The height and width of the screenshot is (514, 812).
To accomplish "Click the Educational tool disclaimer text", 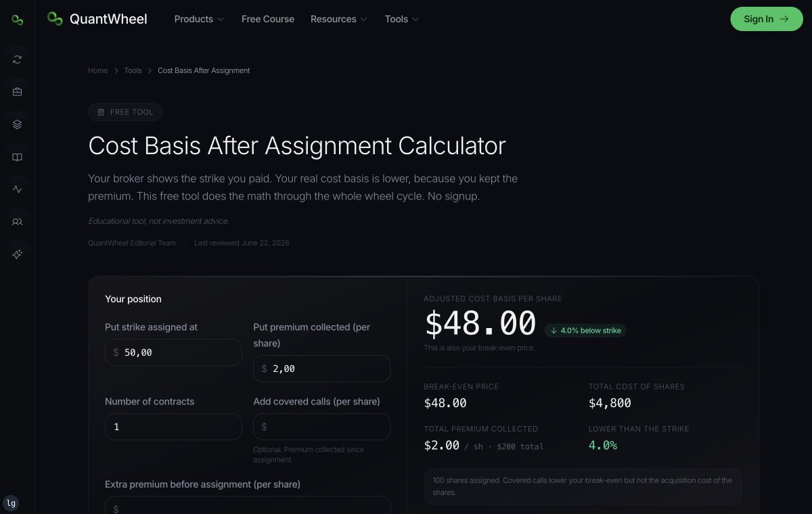I will point(158,221).
